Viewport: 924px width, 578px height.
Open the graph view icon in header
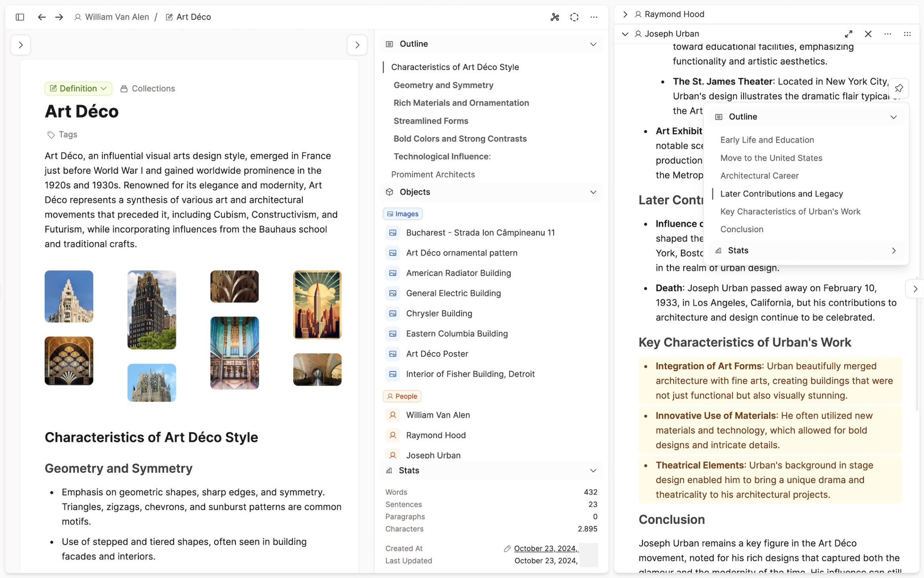[x=555, y=17]
